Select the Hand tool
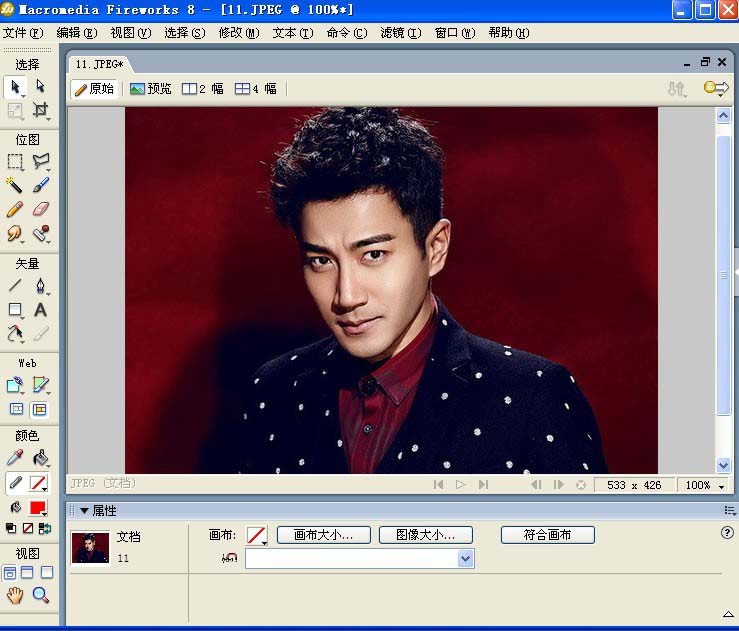 click(x=15, y=595)
